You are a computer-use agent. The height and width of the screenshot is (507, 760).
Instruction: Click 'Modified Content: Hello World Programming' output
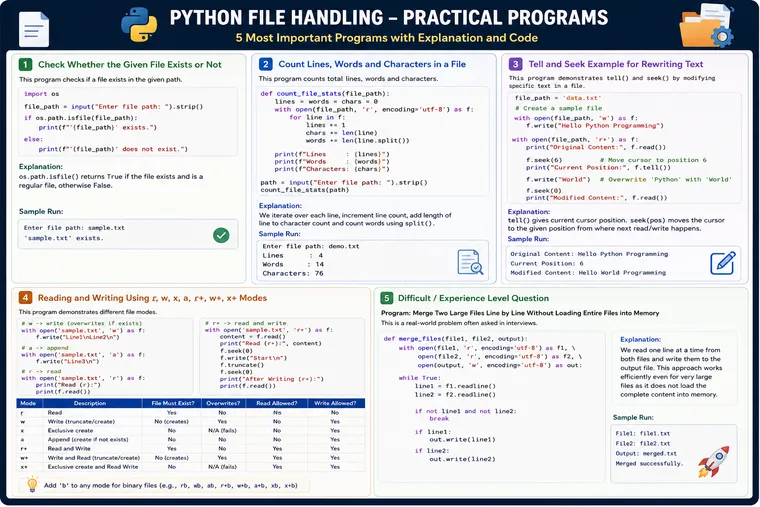pyautogui.click(x=588, y=273)
